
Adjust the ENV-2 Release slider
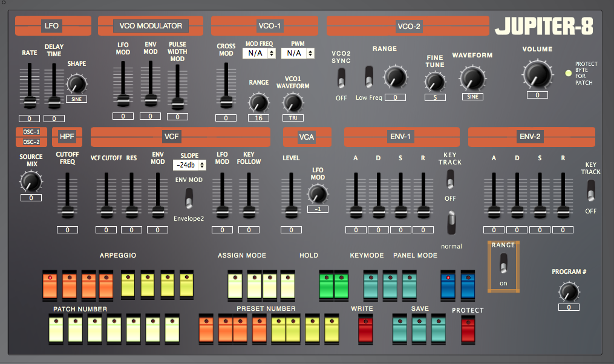[563, 212]
